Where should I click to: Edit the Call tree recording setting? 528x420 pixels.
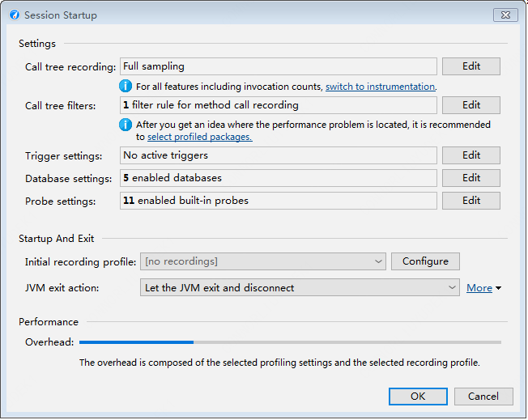(471, 66)
